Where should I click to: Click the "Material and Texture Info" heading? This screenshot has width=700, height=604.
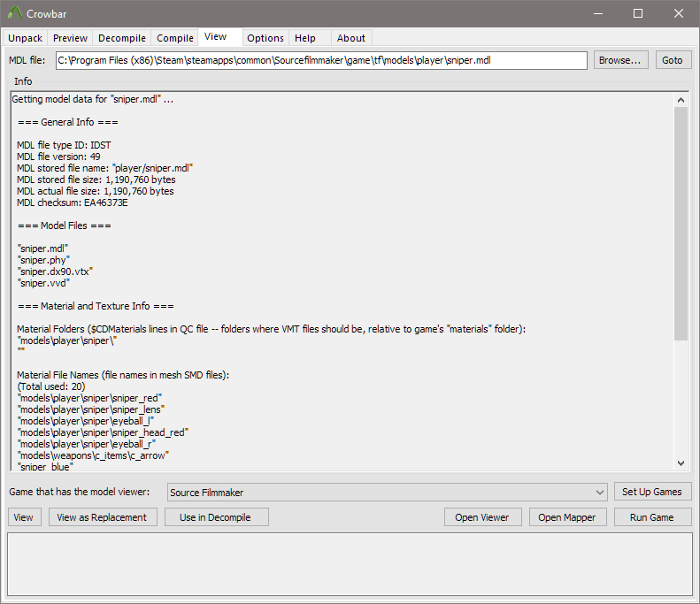tap(96, 306)
